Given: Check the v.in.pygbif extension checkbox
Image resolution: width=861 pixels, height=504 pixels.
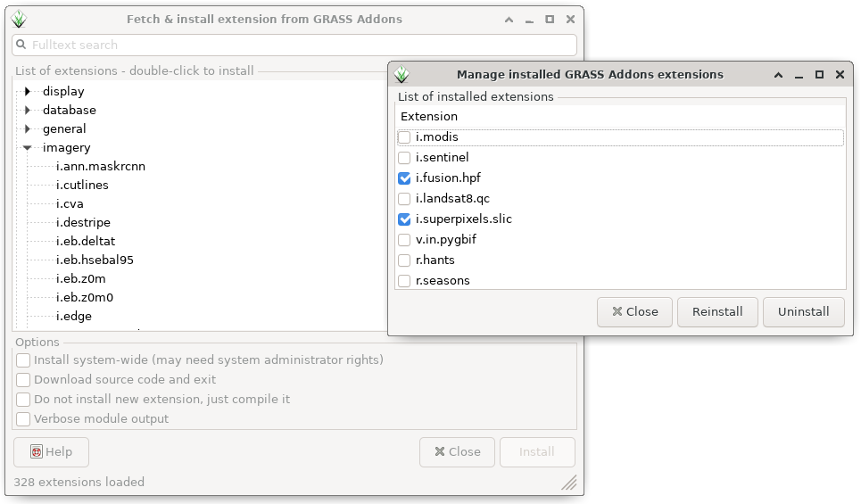Looking at the screenshot, I should pos(404,240).
